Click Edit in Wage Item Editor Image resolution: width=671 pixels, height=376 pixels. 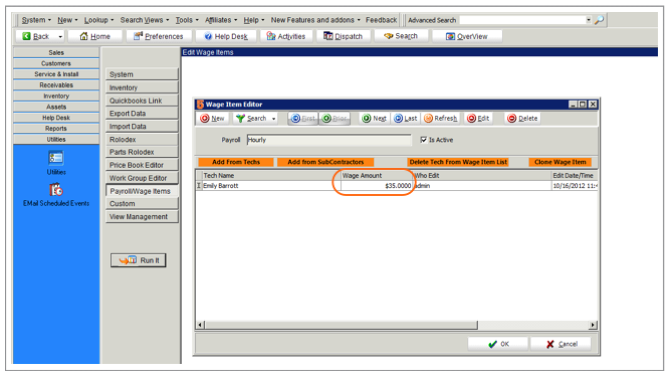(x=478, y=118)
